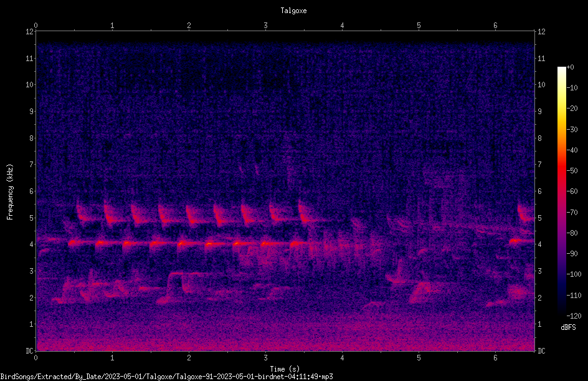Click the 12 kHz label on left axis

pos(29,32)
